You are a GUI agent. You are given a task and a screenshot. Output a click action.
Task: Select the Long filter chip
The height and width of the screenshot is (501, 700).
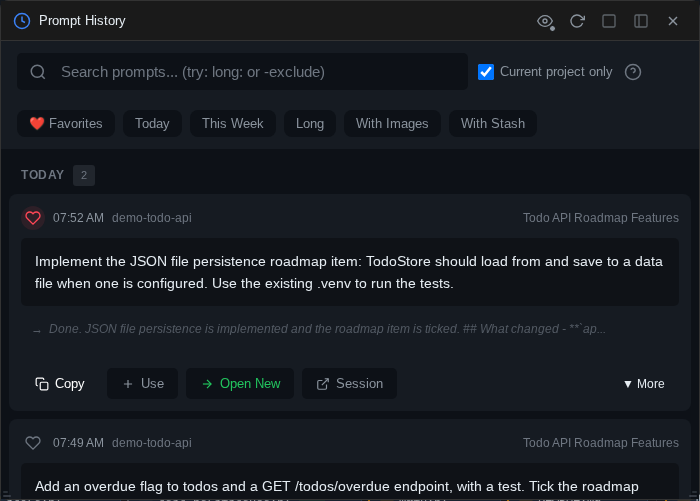coord(310,123)
